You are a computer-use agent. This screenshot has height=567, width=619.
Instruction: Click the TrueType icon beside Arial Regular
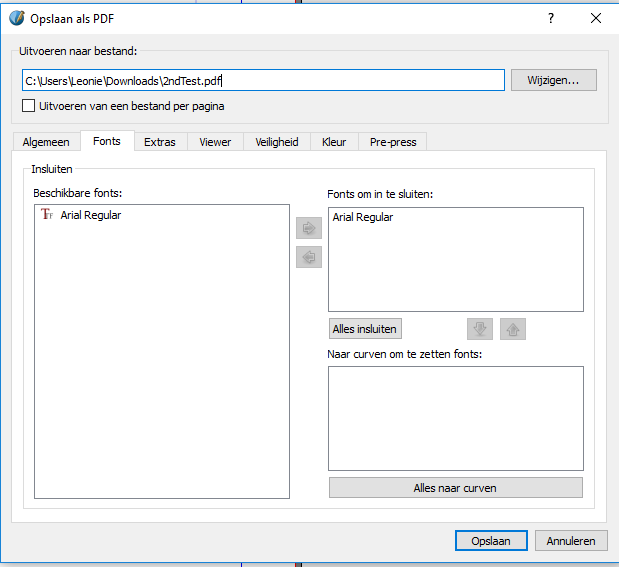(46, 214)
